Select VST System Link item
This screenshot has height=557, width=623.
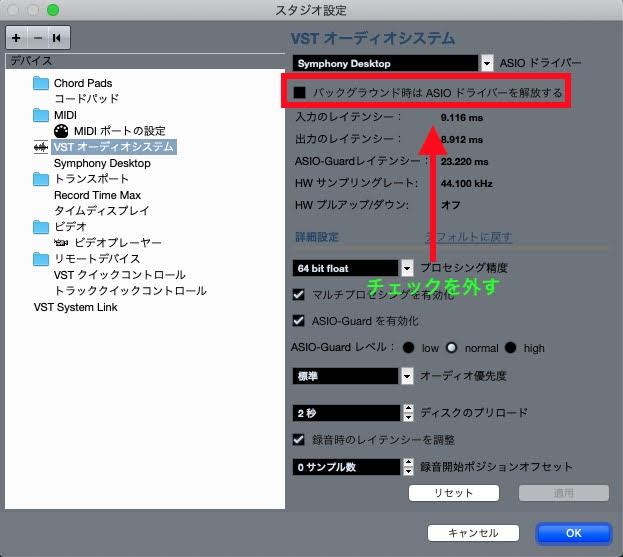(x=75, y=307)
